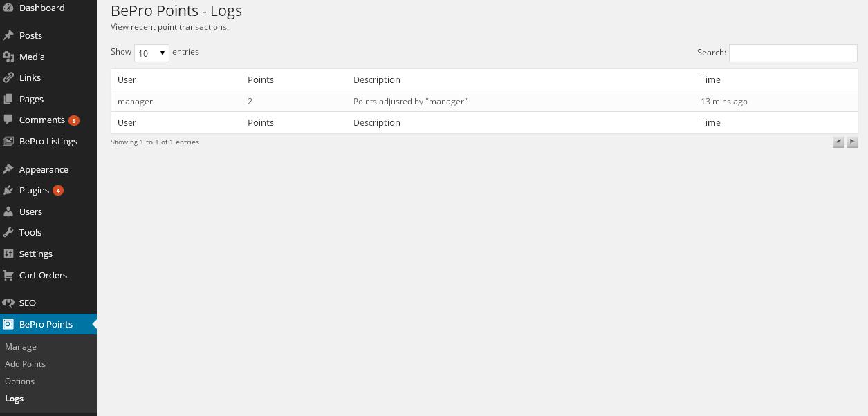
Task: Click the Search input field
Action: (x=793, y=53)
